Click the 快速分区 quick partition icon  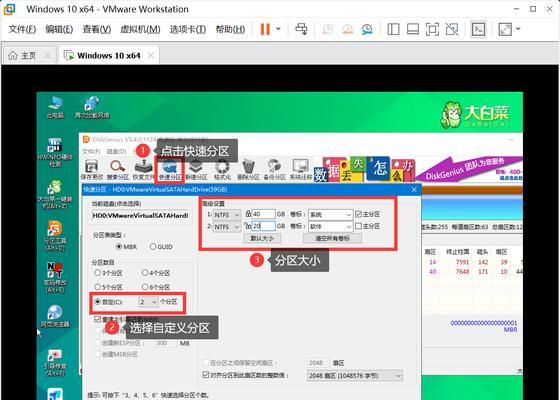pos(170,169)
